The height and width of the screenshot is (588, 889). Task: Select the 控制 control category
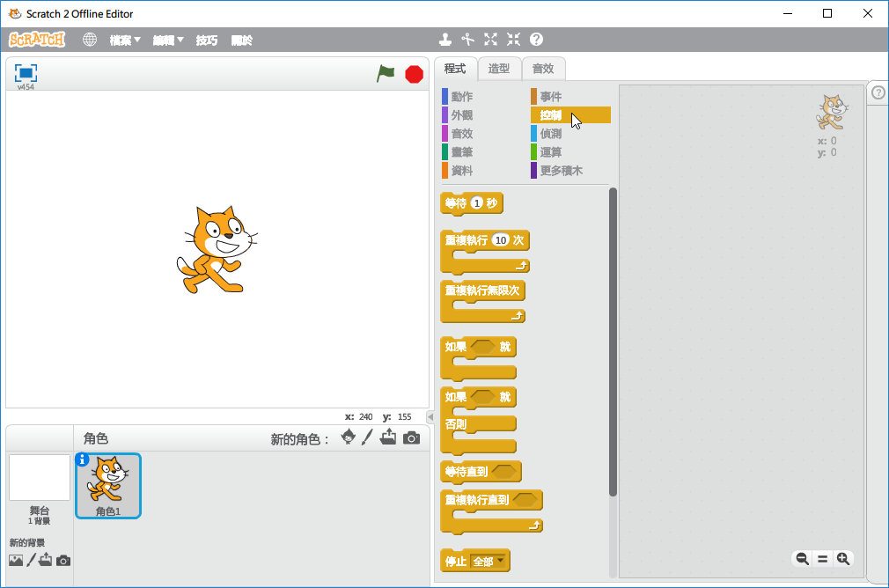tap(570, 115)
